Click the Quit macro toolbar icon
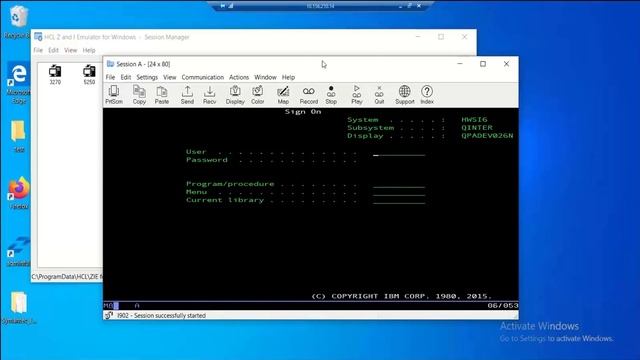This screenshot has height=360, width=640. pos(379,95)
